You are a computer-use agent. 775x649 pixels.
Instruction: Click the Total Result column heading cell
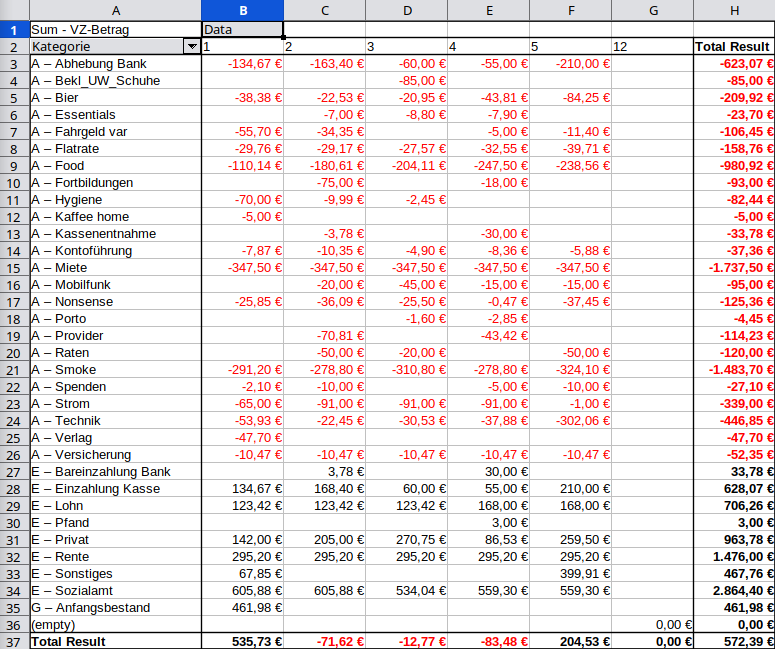734,47
